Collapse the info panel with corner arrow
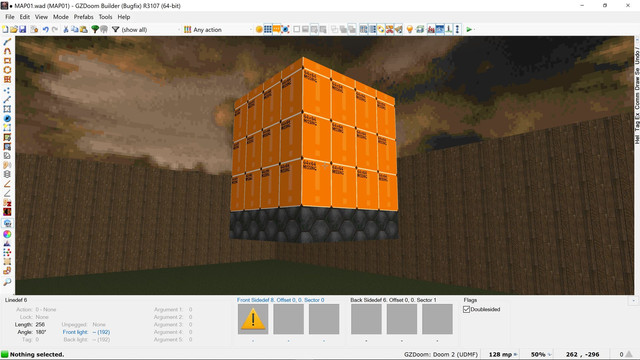This screenshot has height=360, width=640. pyautogui.click(x=633, y=300)
